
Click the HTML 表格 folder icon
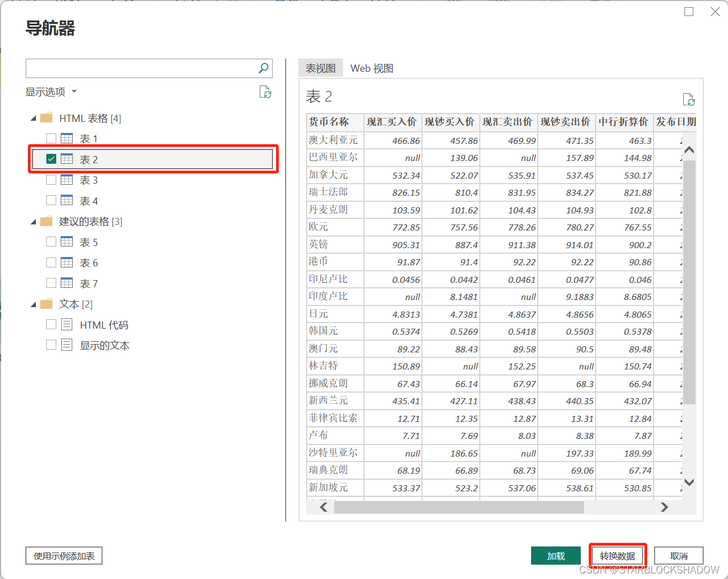(46, 118)
